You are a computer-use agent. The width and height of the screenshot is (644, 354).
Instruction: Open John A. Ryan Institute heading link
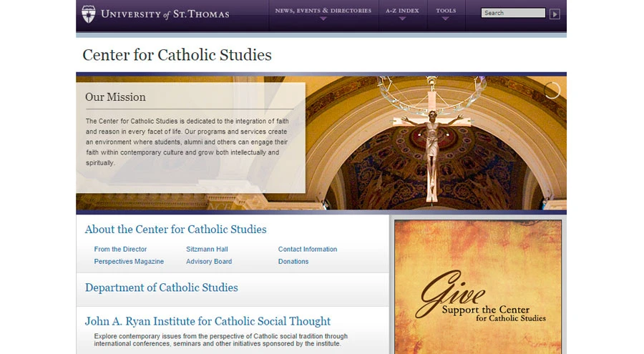[208, 321]
